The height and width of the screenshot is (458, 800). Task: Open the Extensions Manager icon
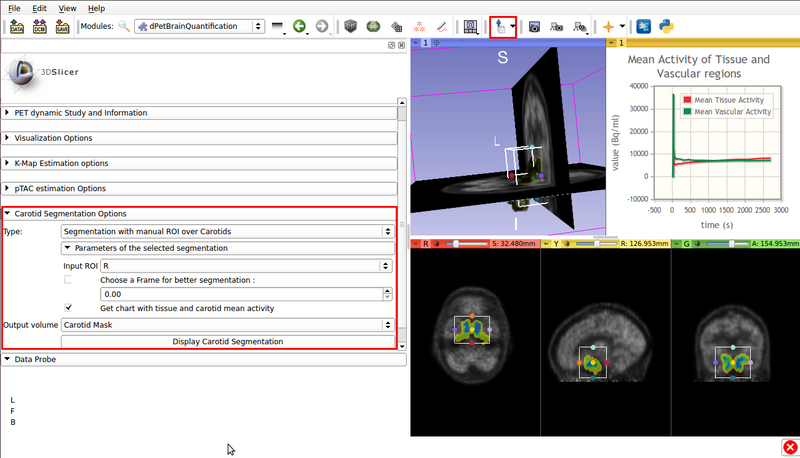coord(642,26)
